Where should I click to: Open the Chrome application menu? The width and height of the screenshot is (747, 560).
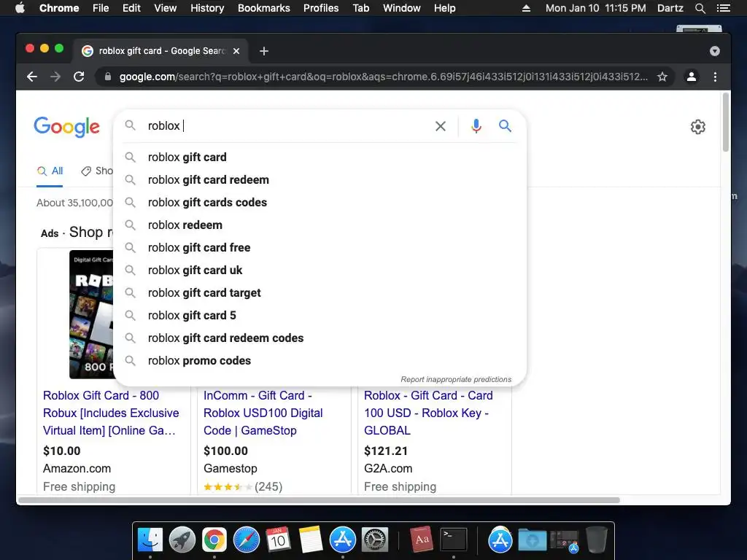click(59, 8)
